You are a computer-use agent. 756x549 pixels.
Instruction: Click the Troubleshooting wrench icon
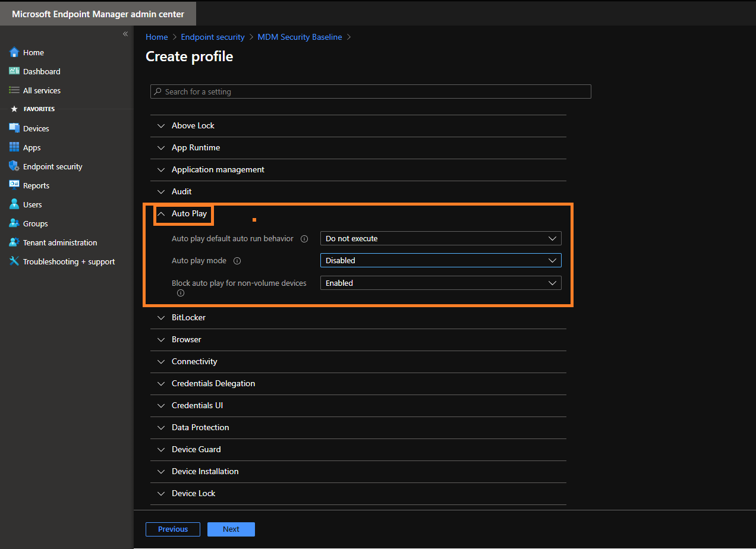tap(14, 261)
